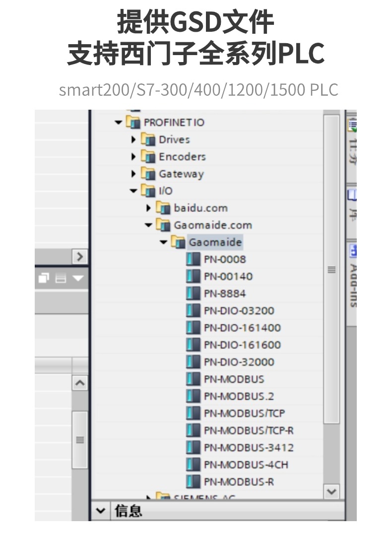The width and height of the screenshot is (392, 539).
Task: Click the Gaomaide.com folder icon
Action: pyautogui.click(x=163, y=225)
